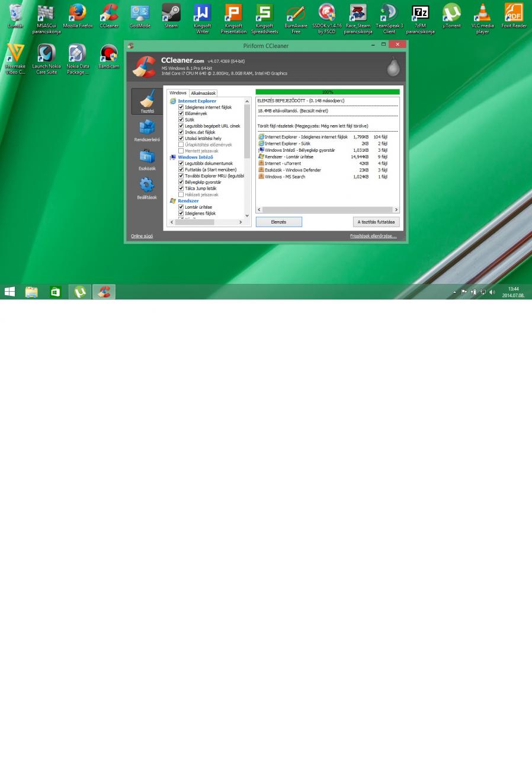Select the µTorrent desktop icon
The image size is (532, 759).
pyautogui.click(x=451, y=16)
